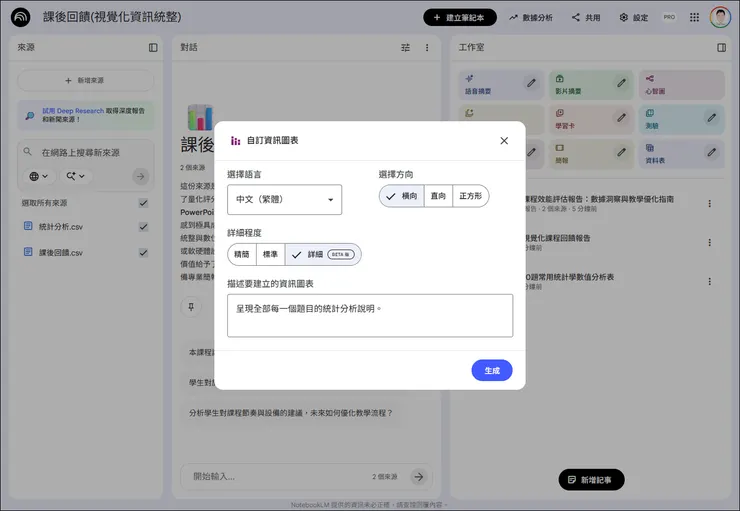The height and width of the screenshot is (511, 740).
Task: Open the 心智圖 studio card
Action: (x=681, y=84)
